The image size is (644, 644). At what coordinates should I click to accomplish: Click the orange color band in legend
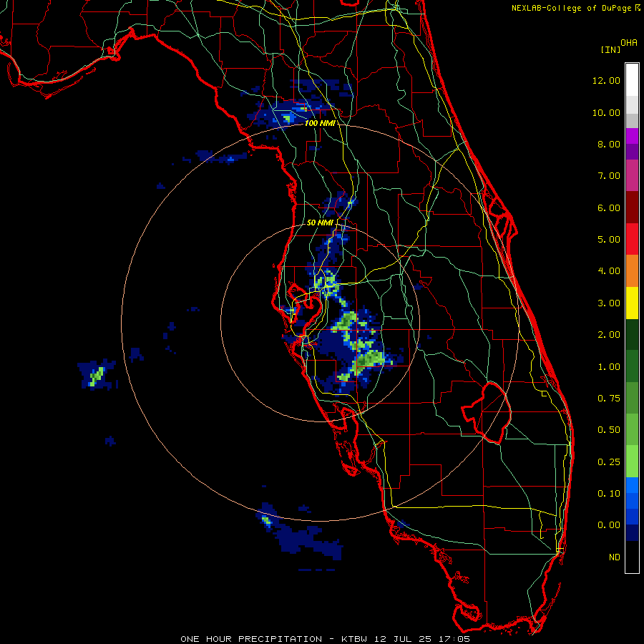pyautogui.click(x=632, y=271)
